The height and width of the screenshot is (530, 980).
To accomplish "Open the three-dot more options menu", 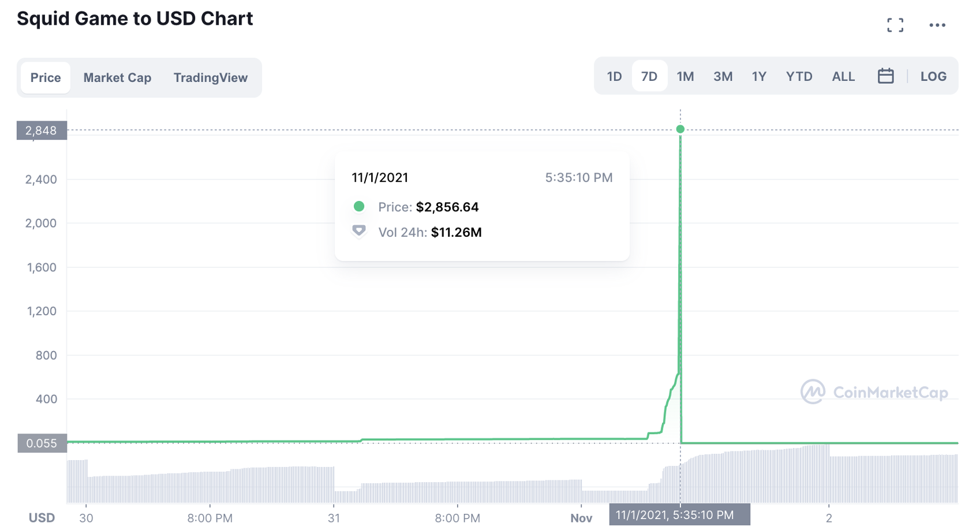I will tap(937, 25).
